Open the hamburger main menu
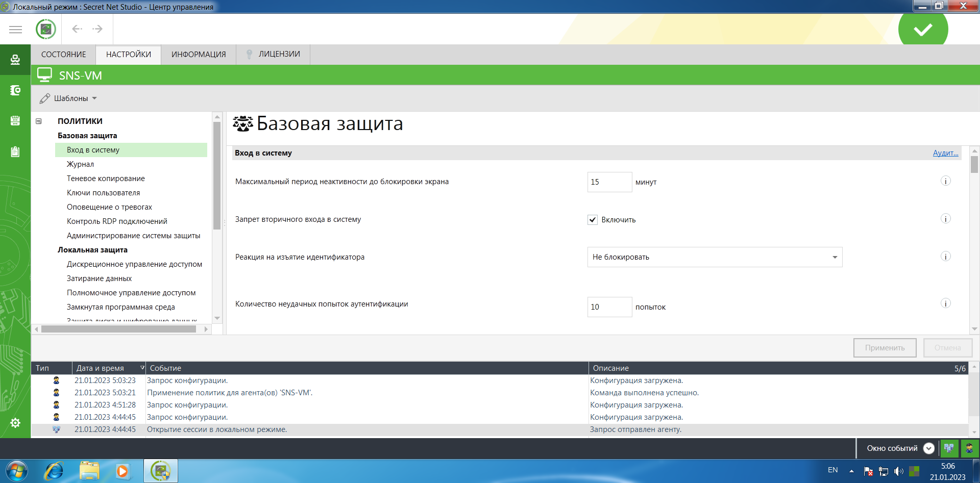This screenshot has width=980, height=483. (x=15, y=30)
